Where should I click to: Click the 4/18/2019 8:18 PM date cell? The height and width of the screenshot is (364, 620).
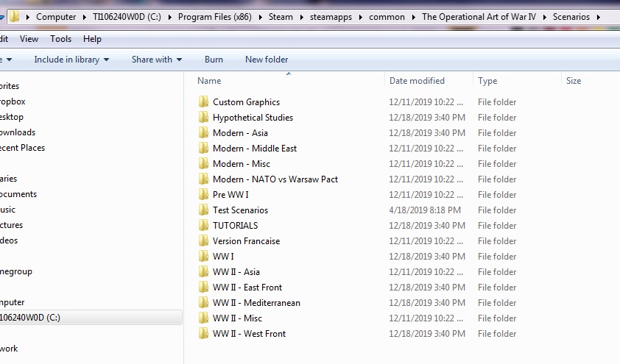(425, 210)
